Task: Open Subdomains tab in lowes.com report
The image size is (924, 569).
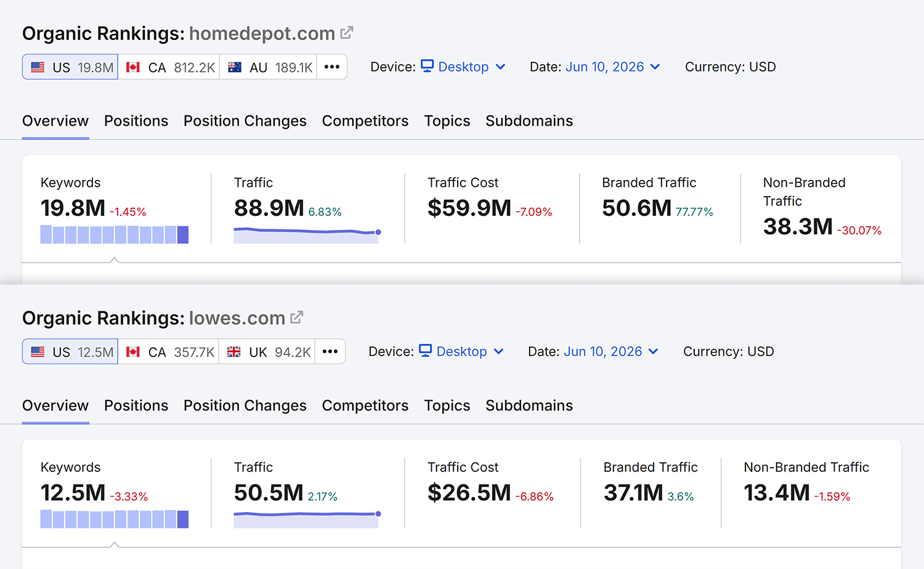Action: coord(529,406)
